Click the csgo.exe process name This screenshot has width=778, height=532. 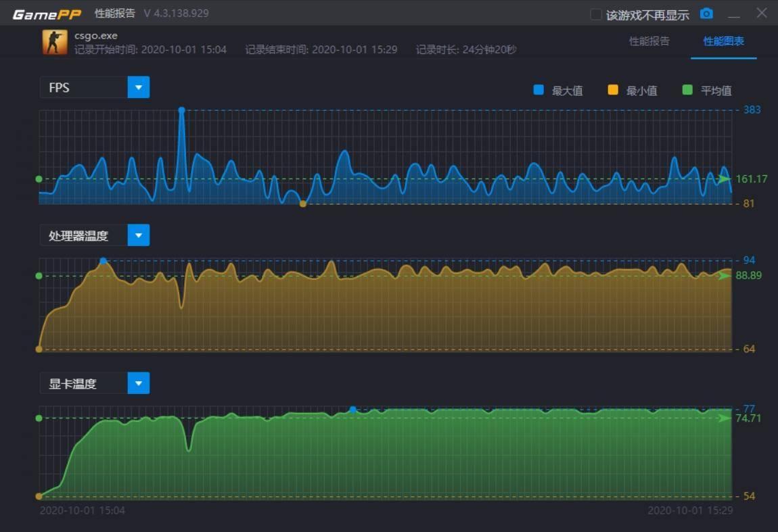point(96,36)
